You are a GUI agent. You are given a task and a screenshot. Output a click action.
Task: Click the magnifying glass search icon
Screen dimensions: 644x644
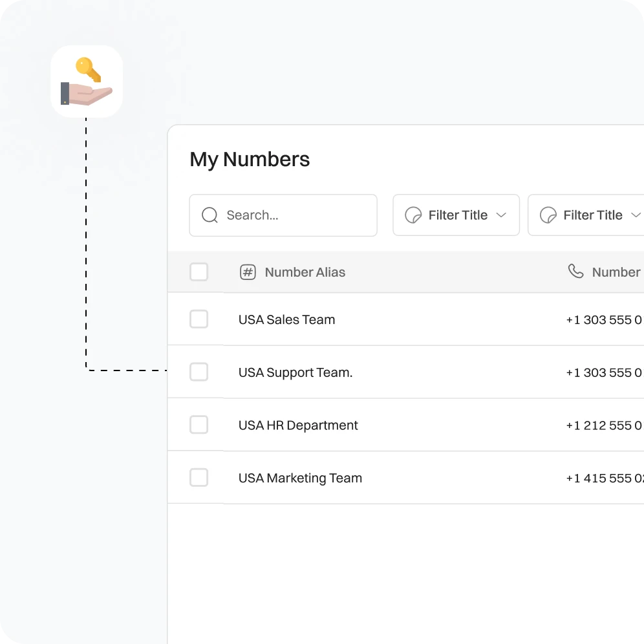coord(209,215)
